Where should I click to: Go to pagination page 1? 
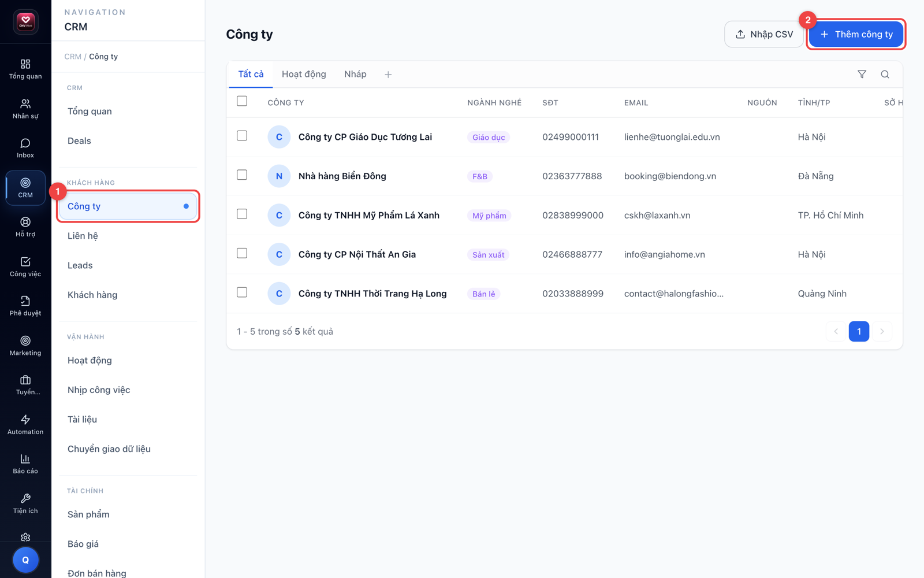coord(859,331)
